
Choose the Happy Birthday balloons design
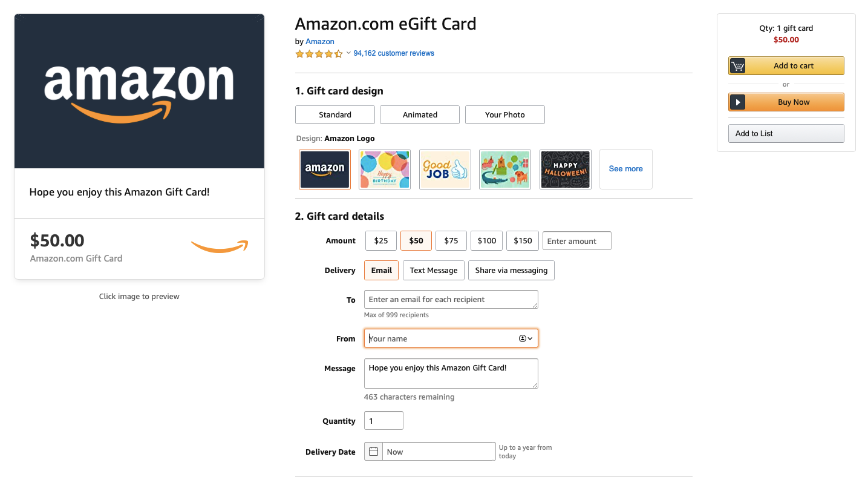[385, 170]
